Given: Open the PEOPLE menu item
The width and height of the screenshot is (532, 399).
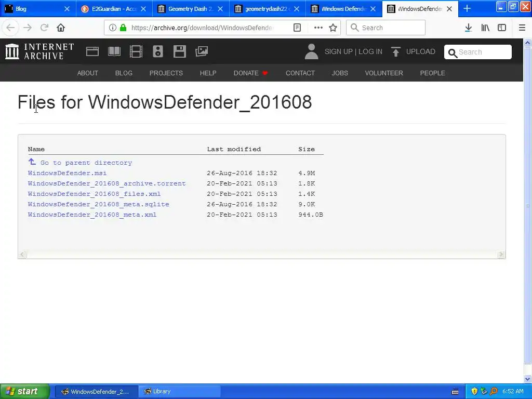Looking at the screenshot, I should [433, 73].
